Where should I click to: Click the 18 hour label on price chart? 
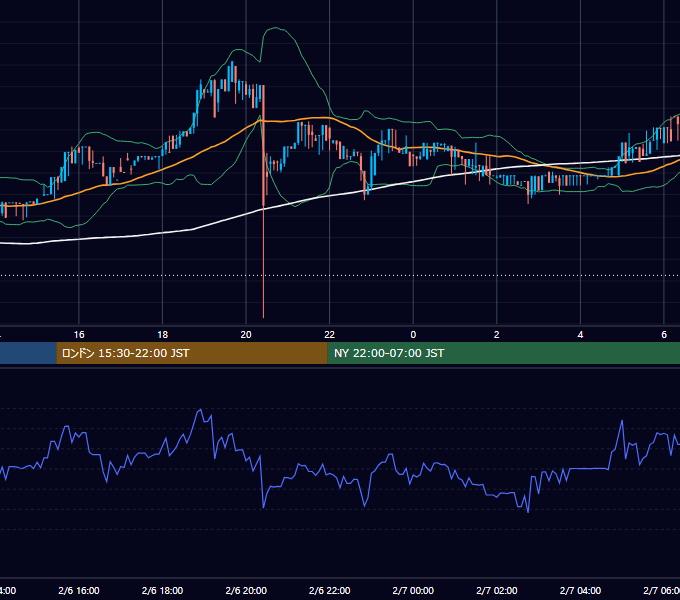163,335
